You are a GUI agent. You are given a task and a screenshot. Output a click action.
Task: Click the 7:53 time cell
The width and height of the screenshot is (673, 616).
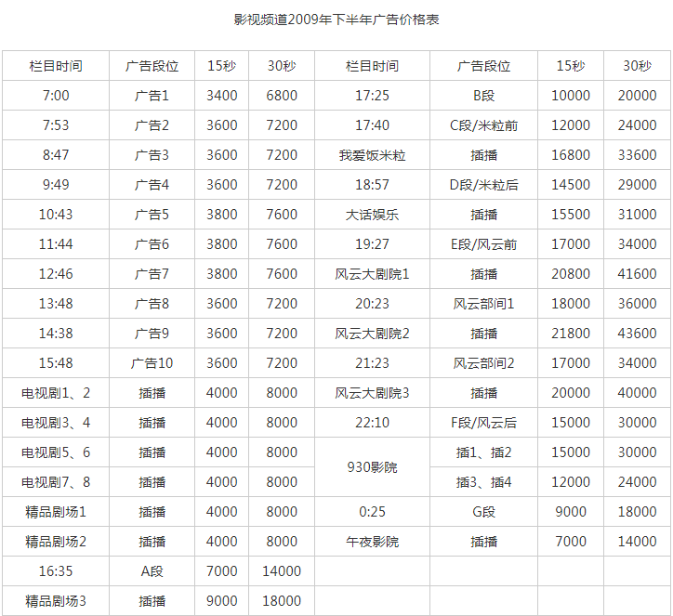[x=56, y=125]
